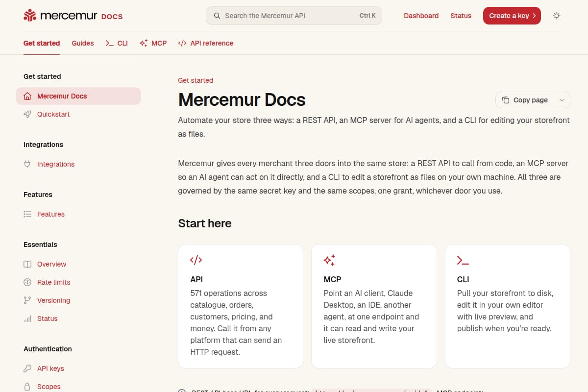Click the Get started breadcrumb above title
The width and height of the screenshot is (588, 392).
click(196, 80)
